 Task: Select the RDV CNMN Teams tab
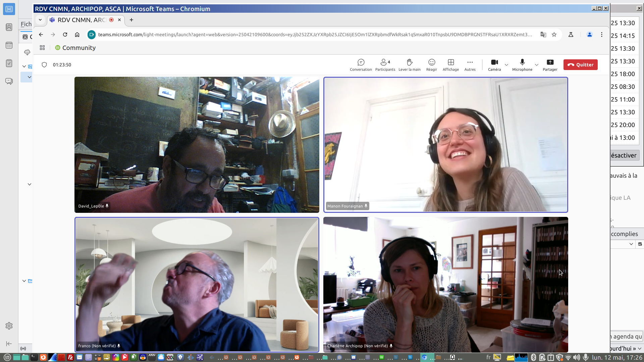pyautogui.click(x=82, y=20)
